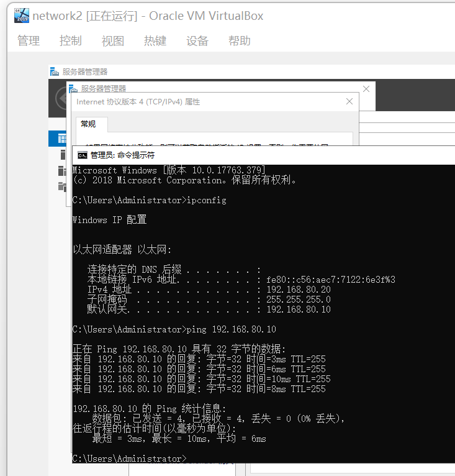This screenshot has width=455, height=476.
Task: Click the subnet mask value 255.255.255.0
Action: [x=299, y=300]
